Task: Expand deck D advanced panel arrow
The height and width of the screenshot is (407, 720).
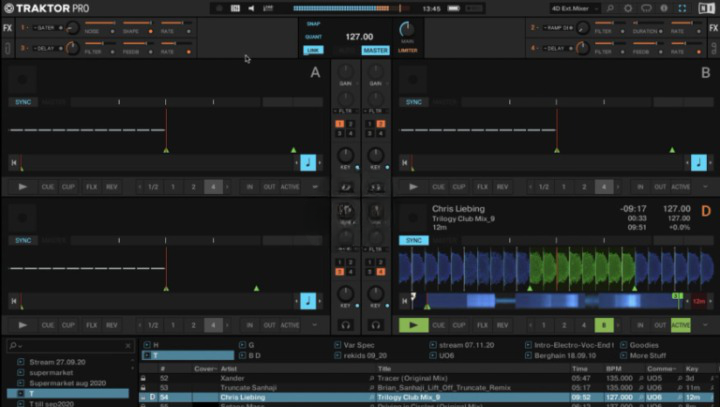Action: click(705, 325)
